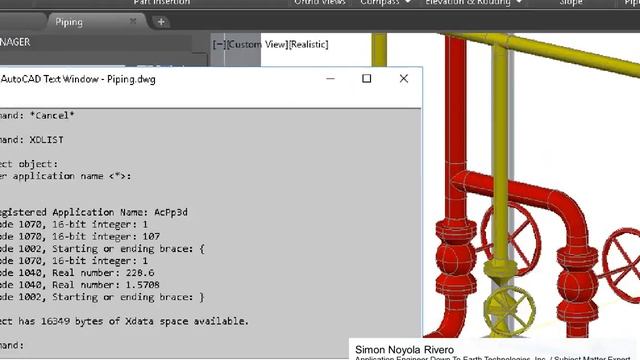Click the XDLIST command line text

(32, 140)
